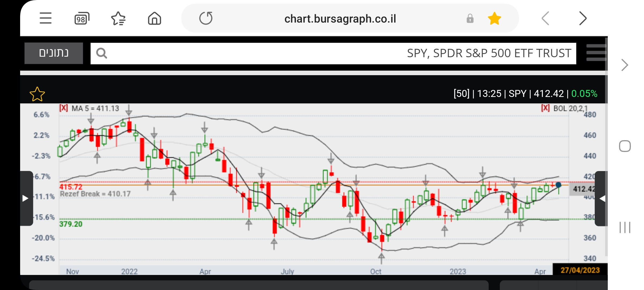The height and width of the screenshot is (290, 644).
Task: Click the lock site security icon
Action: (470, 19)
